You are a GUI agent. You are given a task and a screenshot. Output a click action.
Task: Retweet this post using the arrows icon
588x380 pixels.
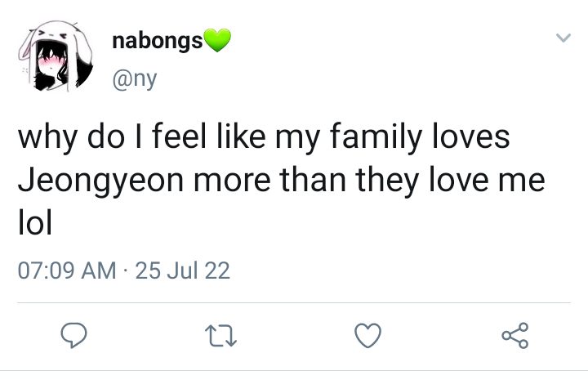point(220,336)
